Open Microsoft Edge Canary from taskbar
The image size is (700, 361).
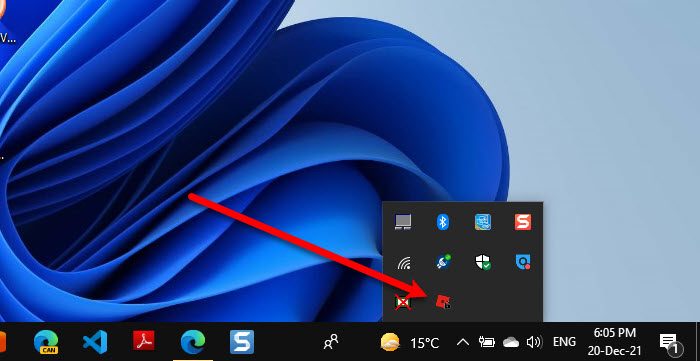tap(46, 342)
